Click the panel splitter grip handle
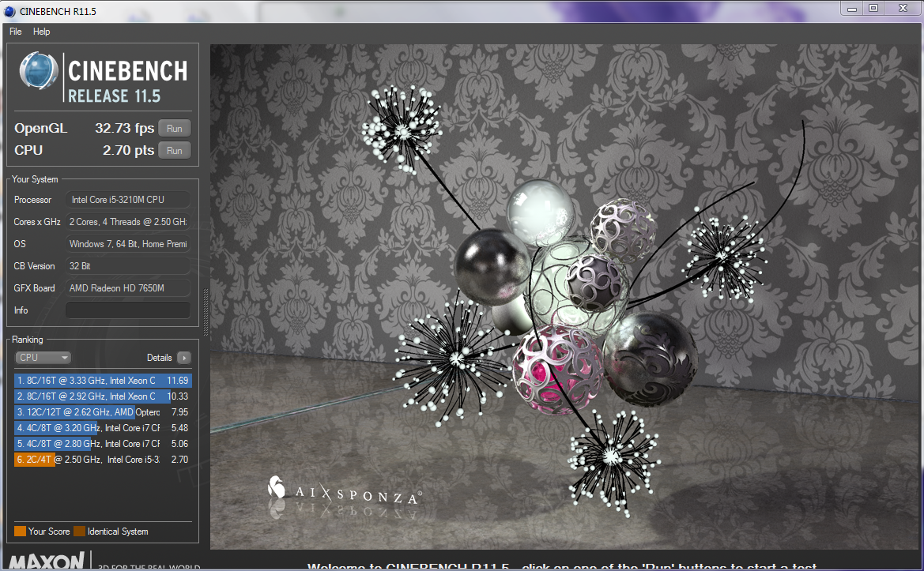This screenshot has height=571, width=924. (x=205, y=312)
